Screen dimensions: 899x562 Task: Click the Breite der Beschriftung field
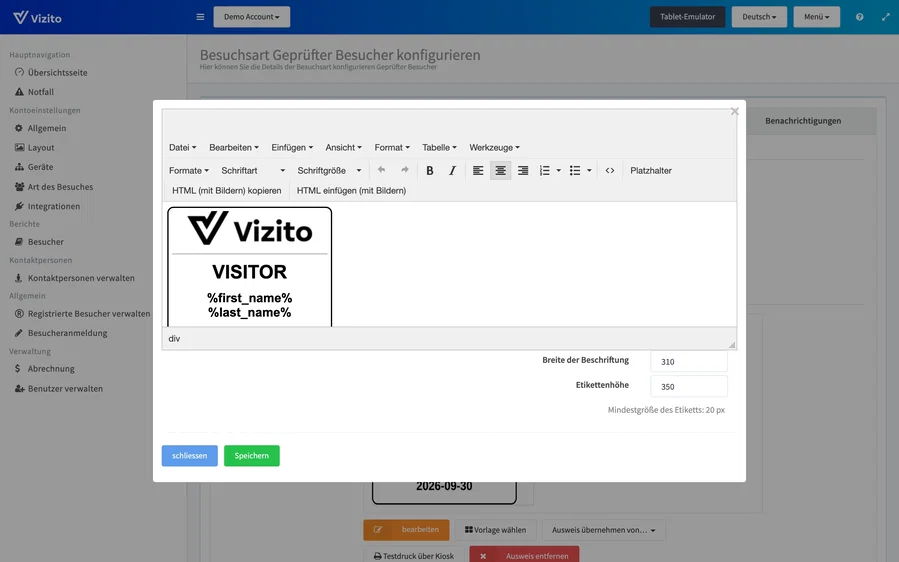[x=689, y=361]
